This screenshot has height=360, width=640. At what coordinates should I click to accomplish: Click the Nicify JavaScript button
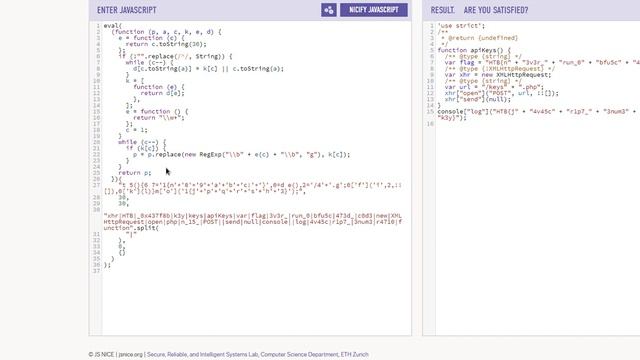click(373, 10)
